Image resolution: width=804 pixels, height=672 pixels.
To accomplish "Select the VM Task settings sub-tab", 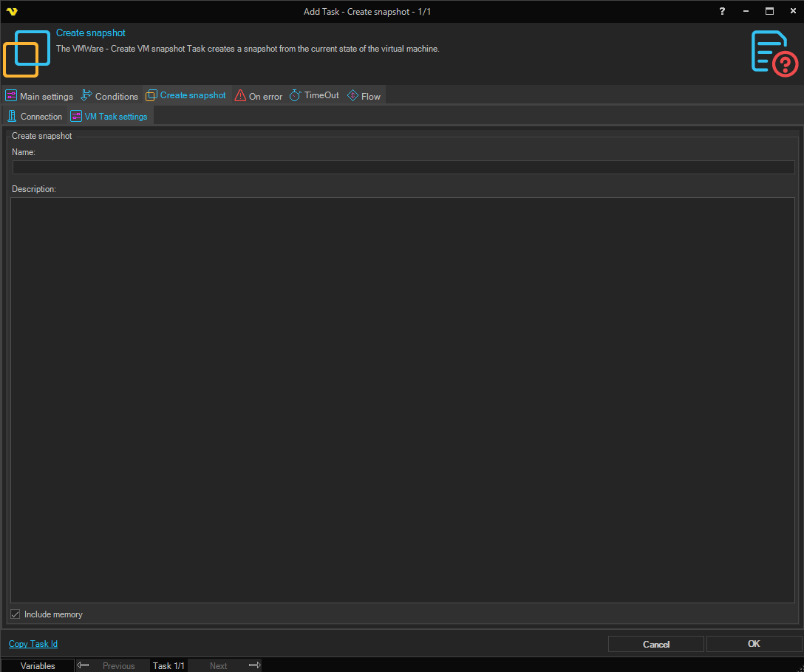I will 109,117.
